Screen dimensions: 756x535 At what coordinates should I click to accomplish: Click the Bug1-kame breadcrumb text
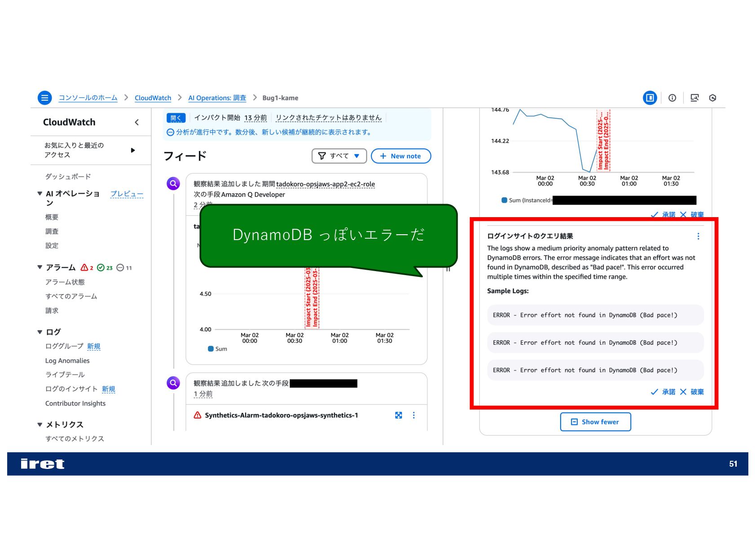[280, 98]
